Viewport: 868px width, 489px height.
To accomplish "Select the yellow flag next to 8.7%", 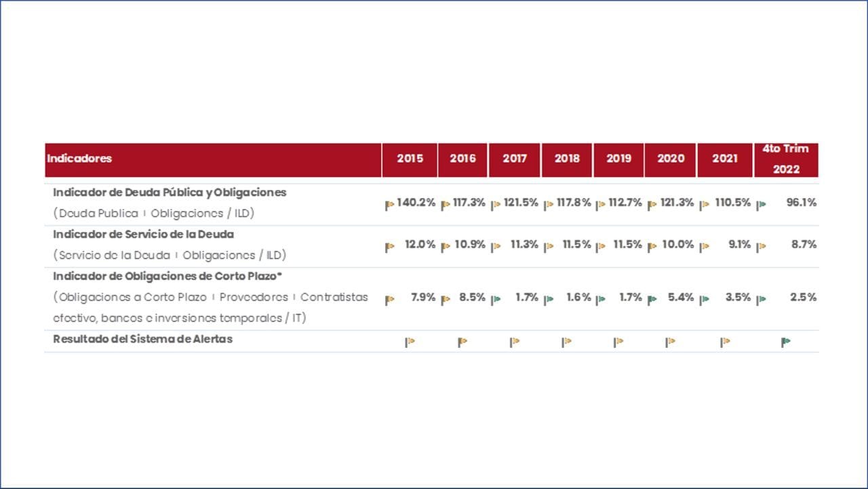I will click(761, 248).
